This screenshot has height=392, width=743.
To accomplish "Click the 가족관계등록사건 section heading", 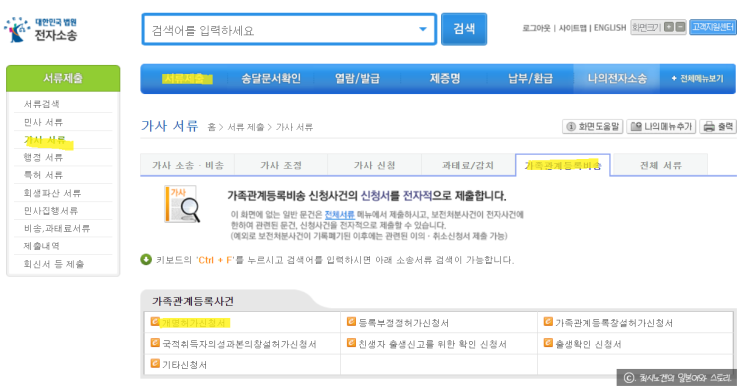I will (192, 301).
